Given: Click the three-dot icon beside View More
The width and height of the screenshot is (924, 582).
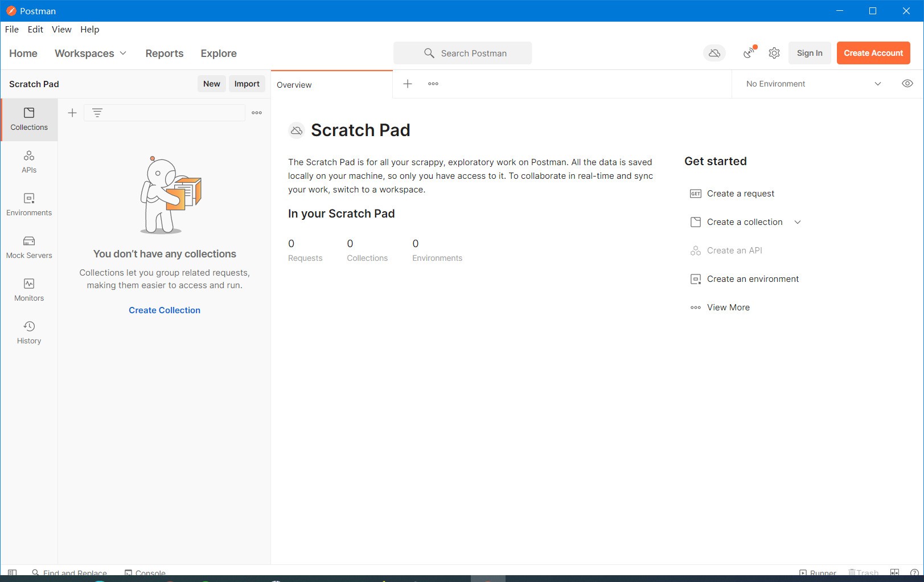Looking at the screenshot, I should [696, 308].
